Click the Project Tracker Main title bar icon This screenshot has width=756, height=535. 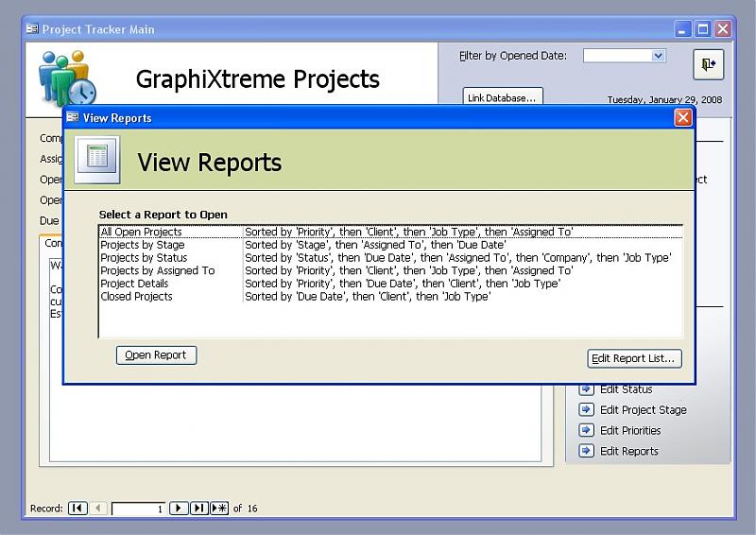(x=32, y=29)
